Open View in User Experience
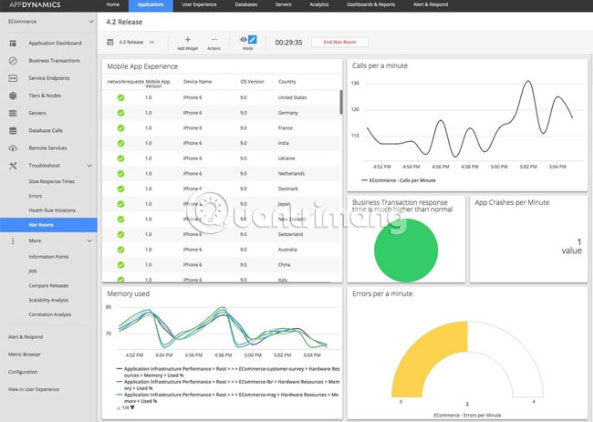This screenshot has height=422, width=593. tap(33, 389)
